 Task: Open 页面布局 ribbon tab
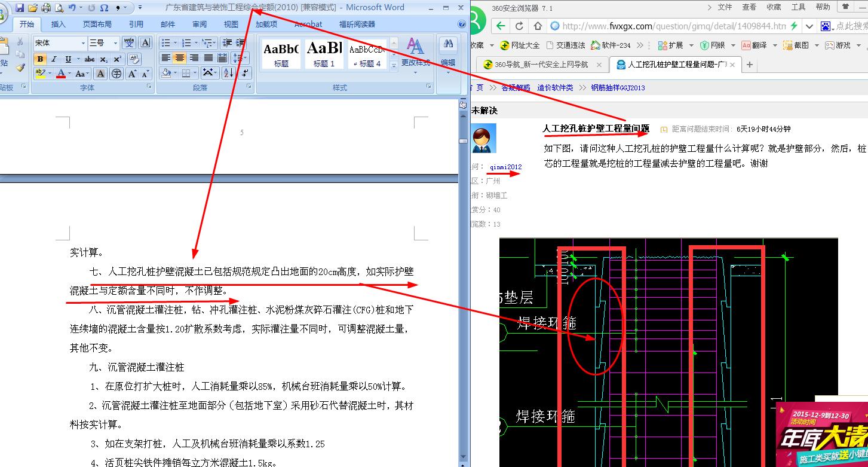(97, 25)
